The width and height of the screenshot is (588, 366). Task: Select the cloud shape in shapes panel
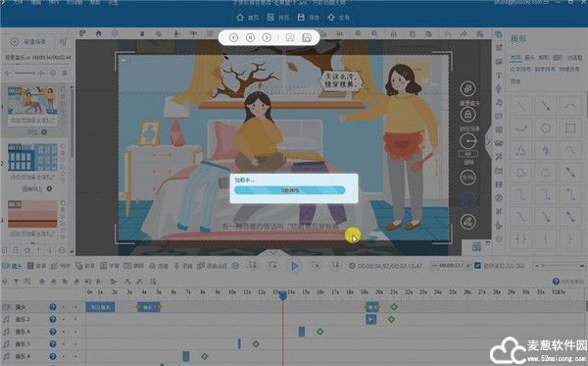pos(521,173)
